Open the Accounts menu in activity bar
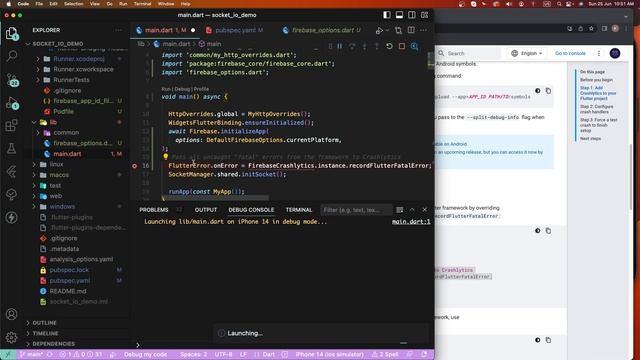640x360 pixels. (x=11, y=314)
